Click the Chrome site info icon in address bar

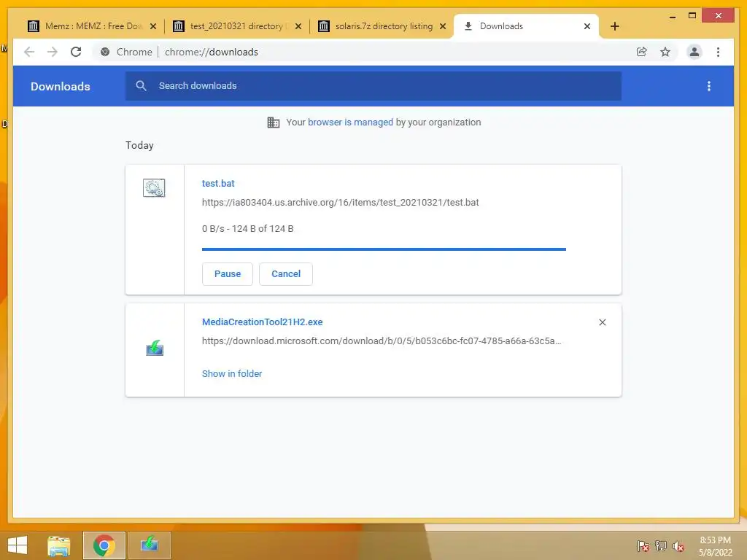pos(105,52)
